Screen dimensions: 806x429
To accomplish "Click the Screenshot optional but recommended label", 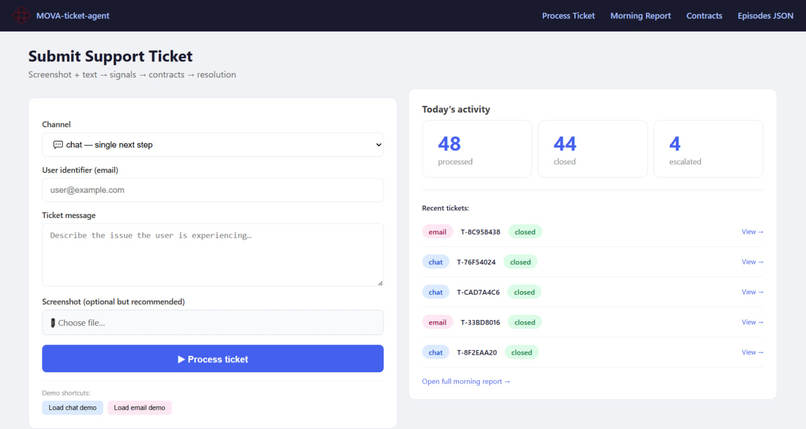I will [x=113, y=302].
